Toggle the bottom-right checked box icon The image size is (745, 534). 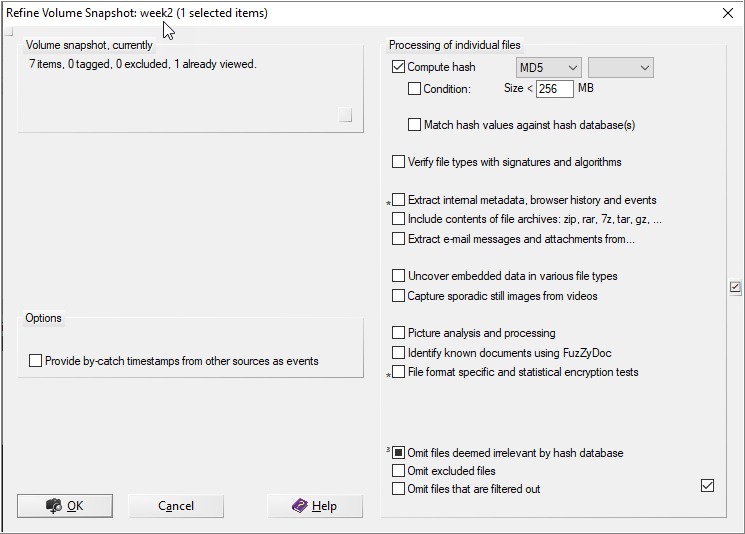pyautogui.click(x=707, y=486)
